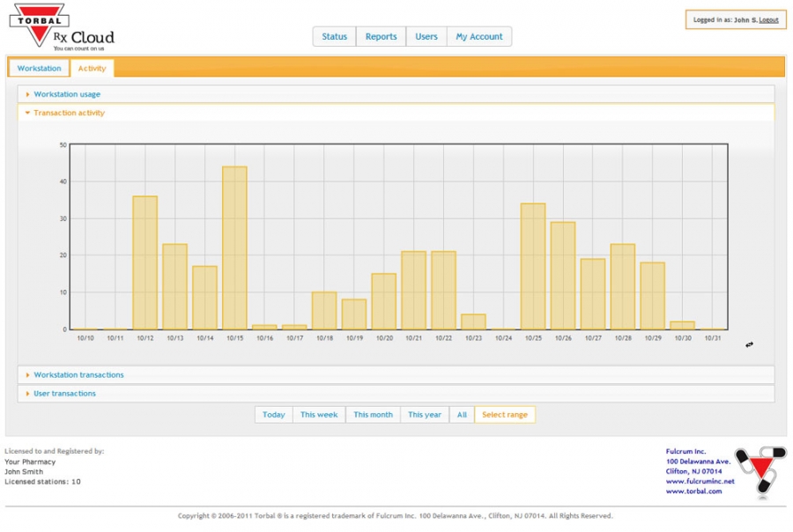The width and height of the screenshot is (793, 532).
Task: Click the "Fulcrum Inc." address heading
Action: tap(686, 451)
